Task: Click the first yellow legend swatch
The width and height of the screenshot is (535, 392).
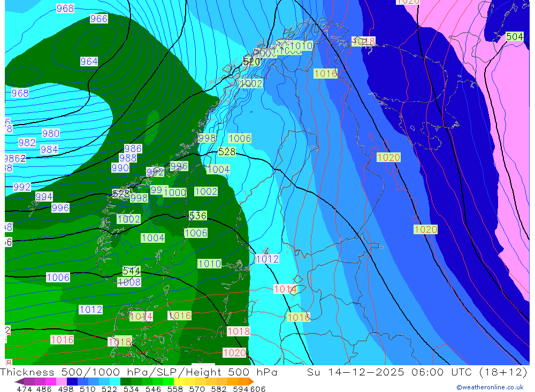Action: click(179, 381)
